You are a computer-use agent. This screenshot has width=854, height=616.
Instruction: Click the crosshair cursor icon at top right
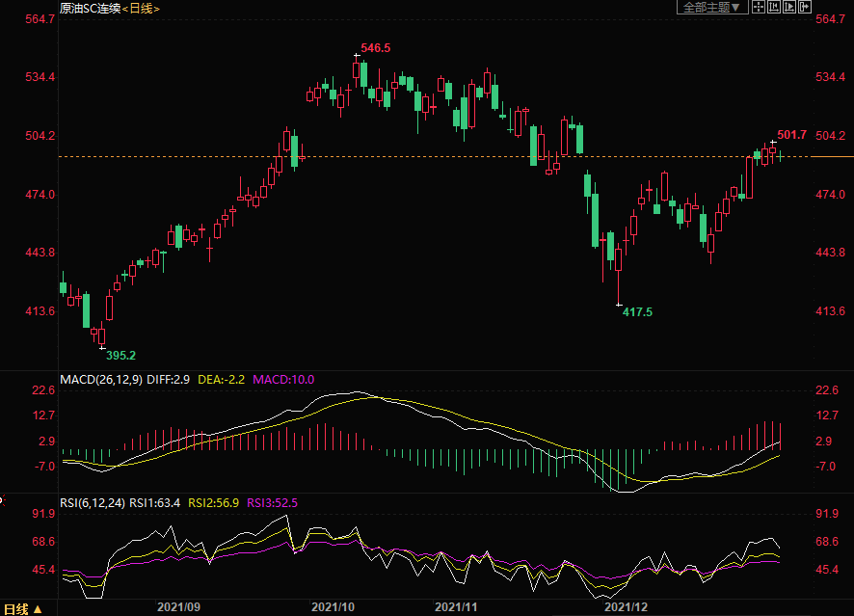click(758, 8)
